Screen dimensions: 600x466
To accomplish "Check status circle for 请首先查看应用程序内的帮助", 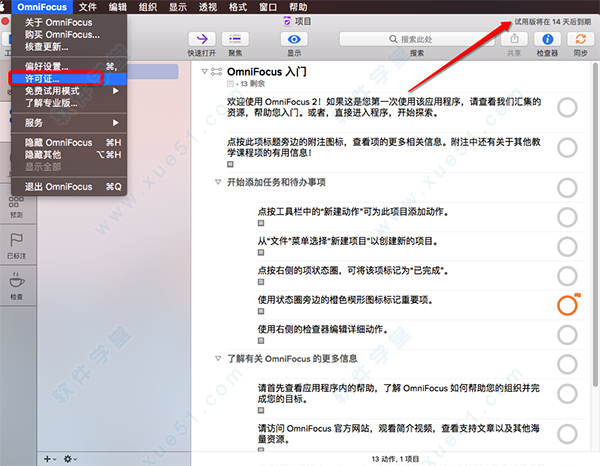I will tap(567, 393).
